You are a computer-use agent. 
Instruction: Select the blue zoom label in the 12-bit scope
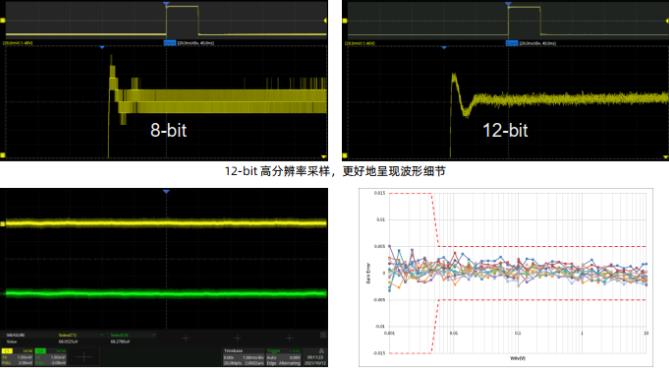tap(512, 43)
